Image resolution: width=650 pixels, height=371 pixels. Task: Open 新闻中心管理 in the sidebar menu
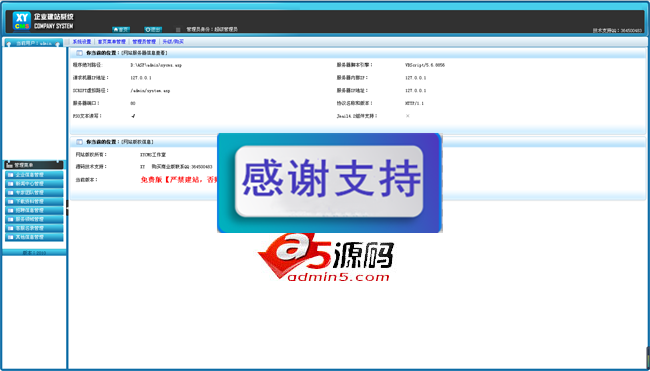[34, 184]
